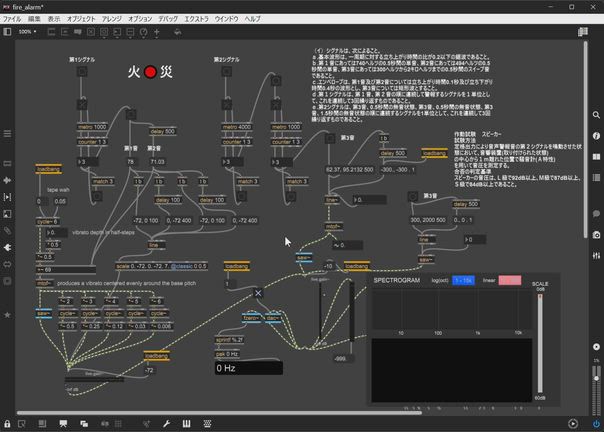Click the paint bucket format icon in top toolbar
The height and width of the screenshot is (432, 604).
(x=178, y=32)
